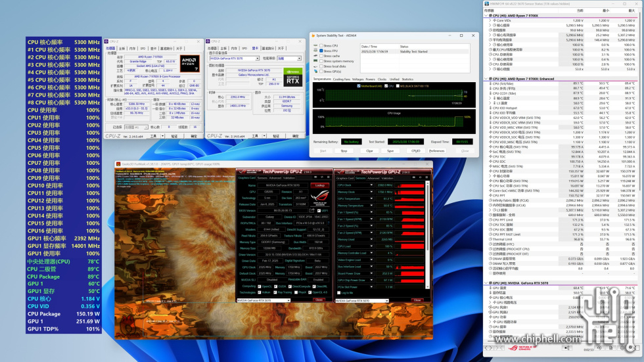Screen dimensions: 644x362
Task: Click Lookup button in GPU-Z
Action: (320, 185)
